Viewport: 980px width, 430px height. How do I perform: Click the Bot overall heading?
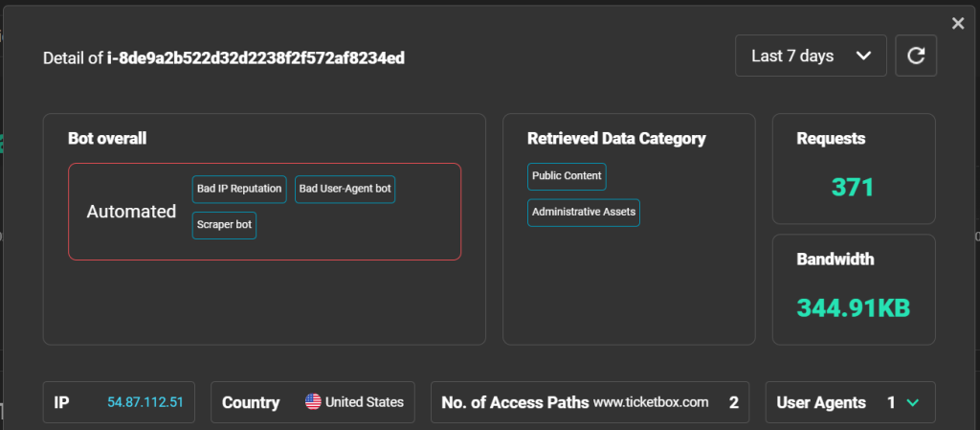click(x=107, y=138)
